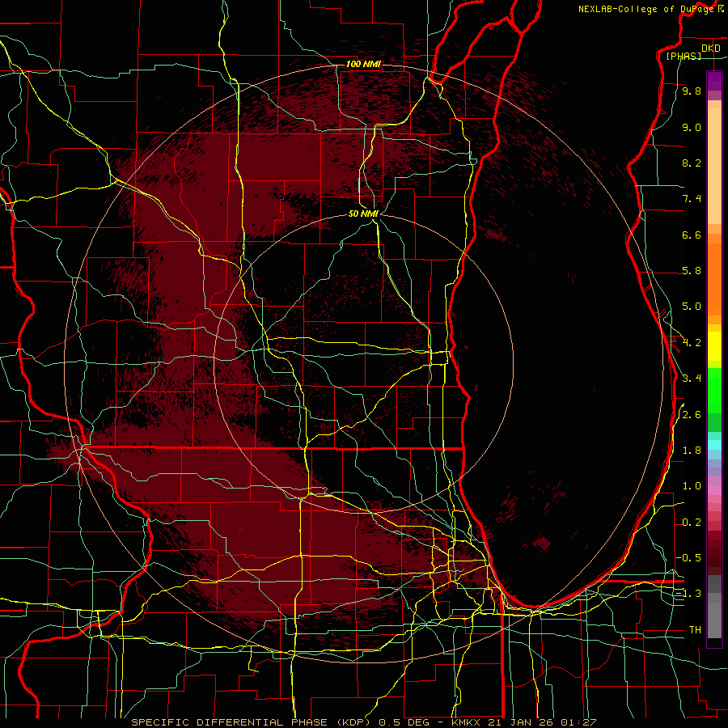728x728 pixels.
Task: Click the 9.8 value on the color scale
Action: point(692,91)
